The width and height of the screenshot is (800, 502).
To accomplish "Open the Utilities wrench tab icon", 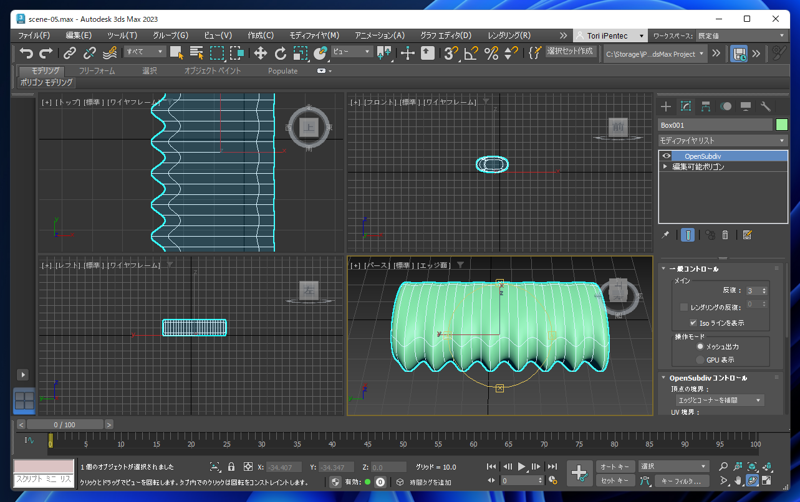I will [765, 106].
